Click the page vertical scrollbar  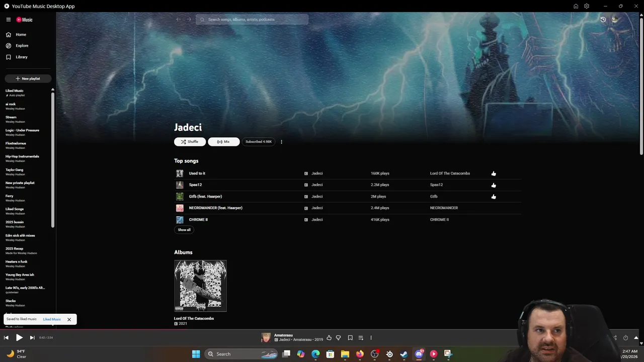point(641,85)
